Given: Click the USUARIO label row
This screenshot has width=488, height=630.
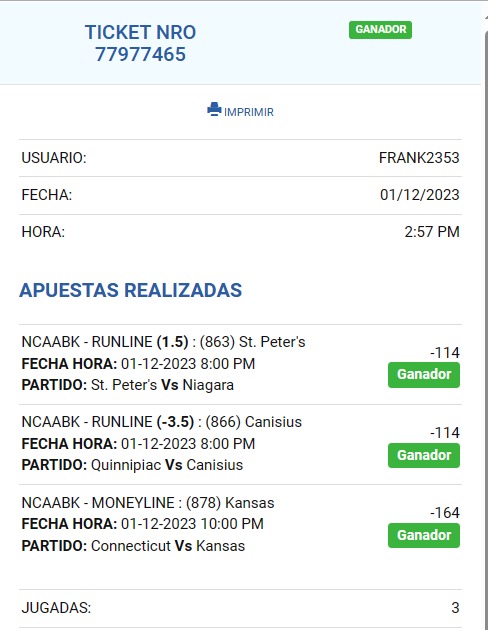Looking at the screenshot, I should tap(240, 158).
